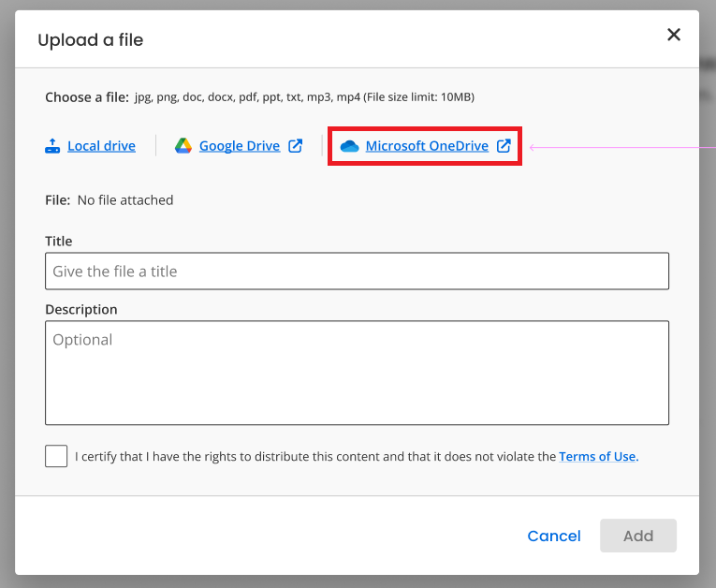Click the Add button

tap(638, 536)
